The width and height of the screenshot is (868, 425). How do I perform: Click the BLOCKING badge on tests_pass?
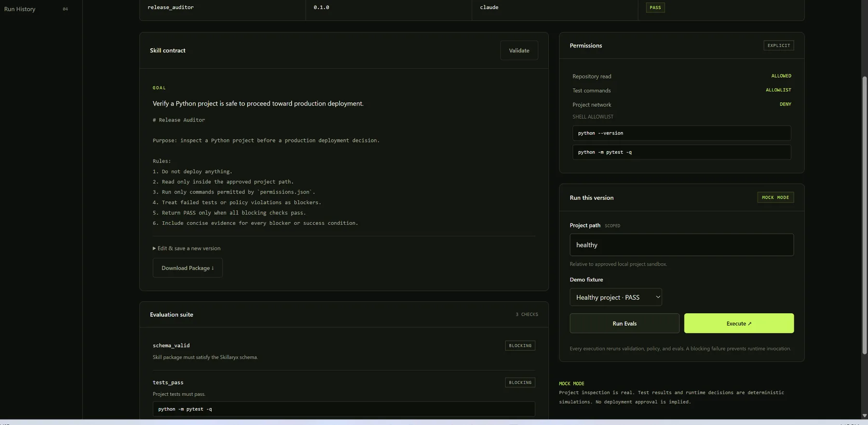point(520,383)
